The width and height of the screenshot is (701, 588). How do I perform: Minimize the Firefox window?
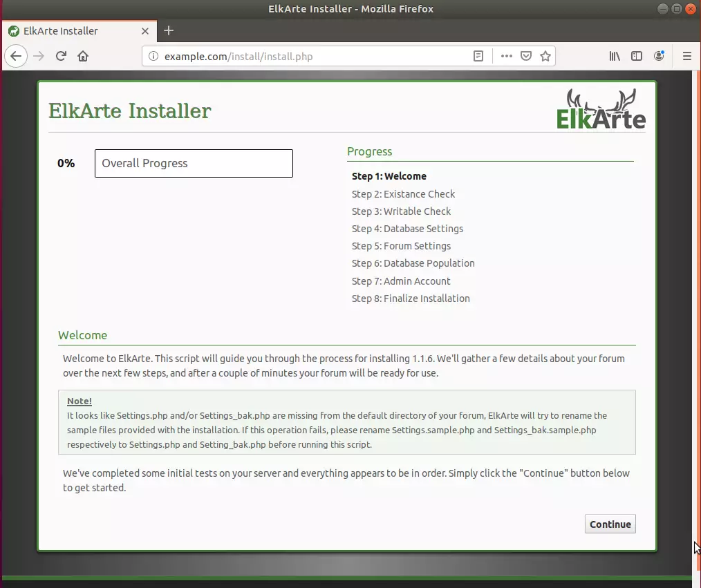(x=663, y=9)
